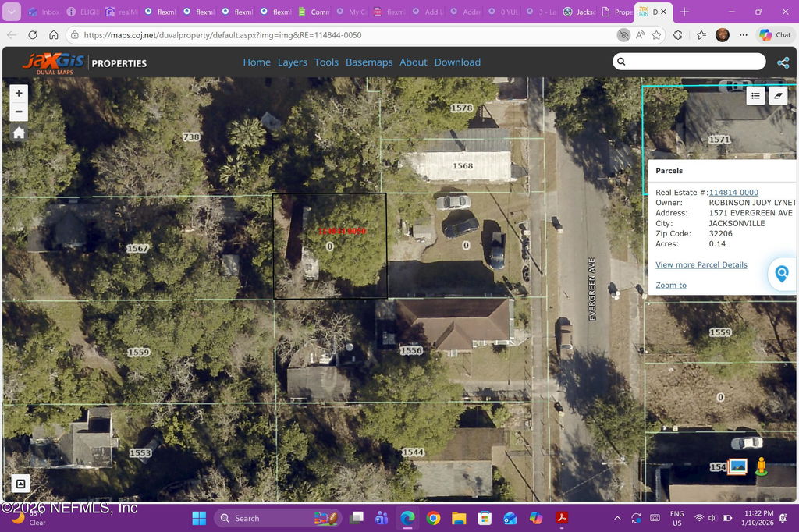This screenshot has width=799, height=532.
Task: Open the aerial imagery picture icon
Action: pyautogui.click(x=737, y=466)
